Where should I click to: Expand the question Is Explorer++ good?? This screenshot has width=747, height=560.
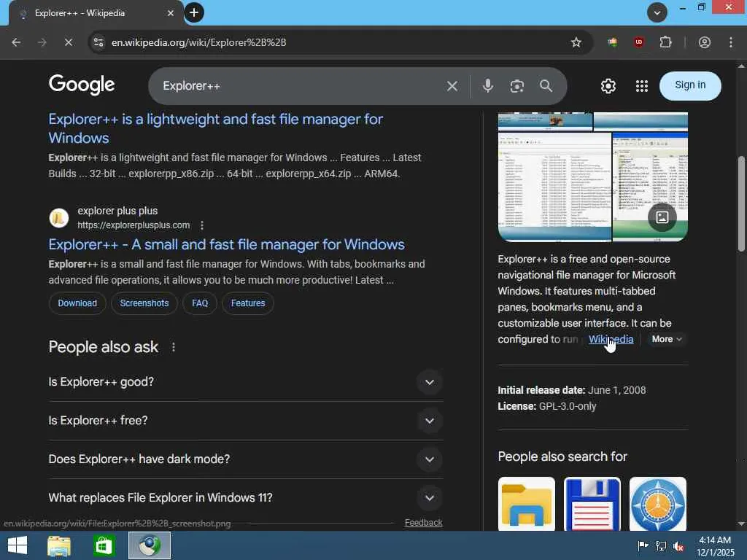pos(245,382)
